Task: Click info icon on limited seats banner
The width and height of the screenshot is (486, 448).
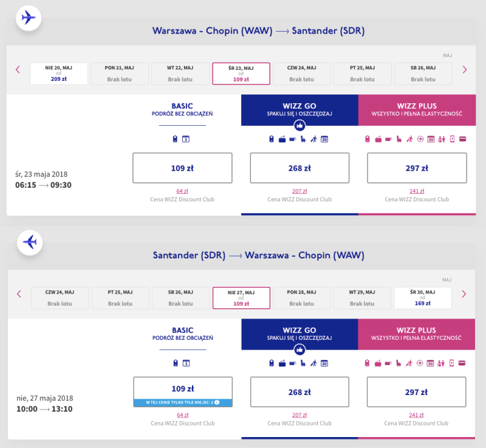Action: tap(217, 402)
